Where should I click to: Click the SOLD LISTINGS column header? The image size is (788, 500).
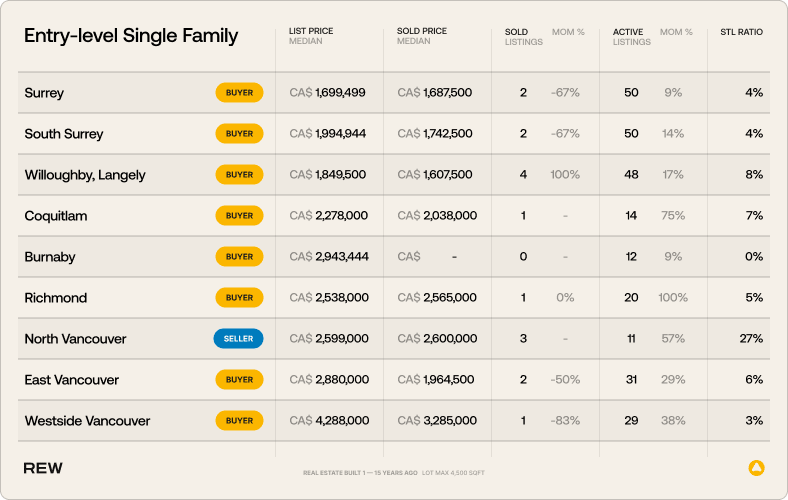tap(524, 37)
